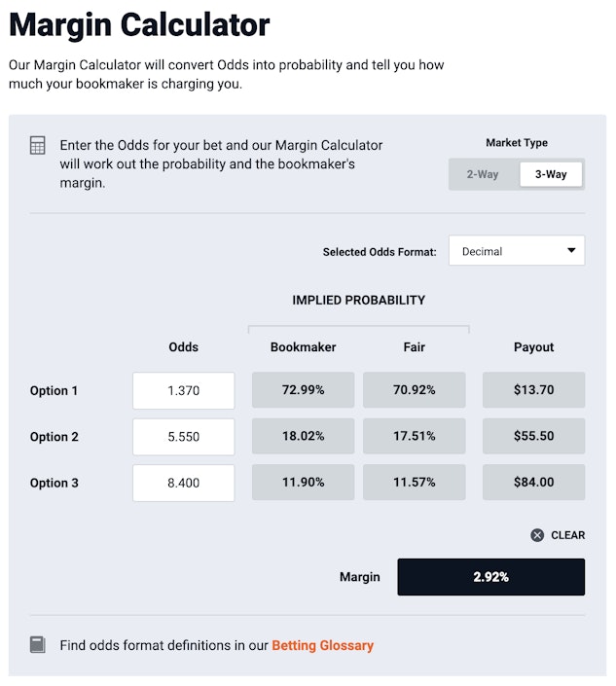This screenshot has width=616, height=686.
Task: Click the circled X clear icon
Action: pos(537,535)
